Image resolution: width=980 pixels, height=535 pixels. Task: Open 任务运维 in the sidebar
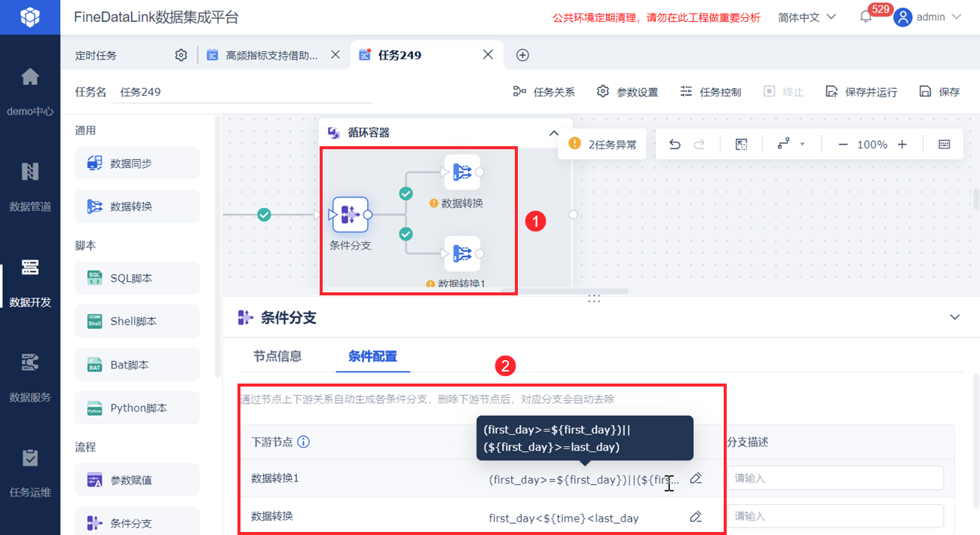pyautogui.click(x=30, y=473)
